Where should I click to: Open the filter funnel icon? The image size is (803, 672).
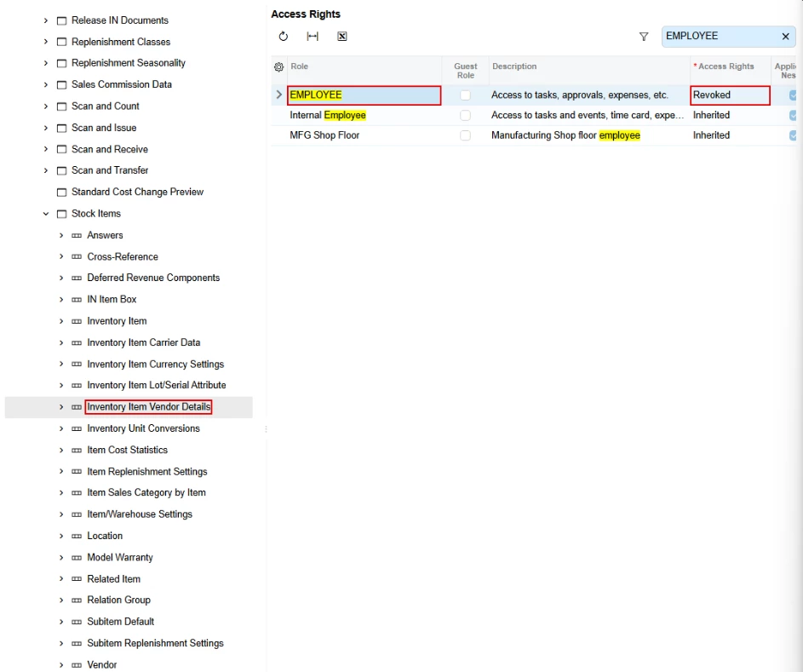coord(644,37)
